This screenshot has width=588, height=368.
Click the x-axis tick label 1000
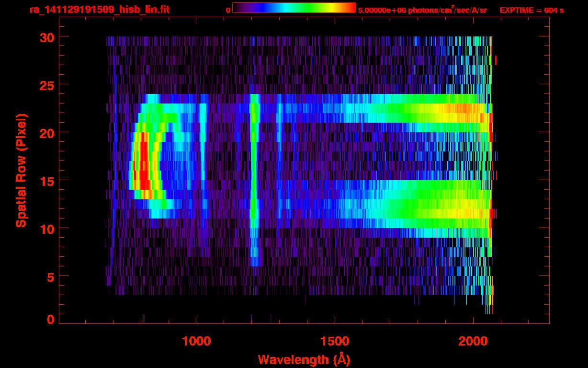(x=196, y=341)
